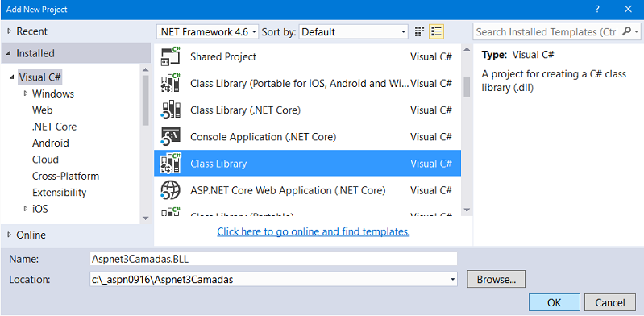644x316 pixels.
Task: Click the ASP.NET Core Web Application globe icon
Action: 170,190
